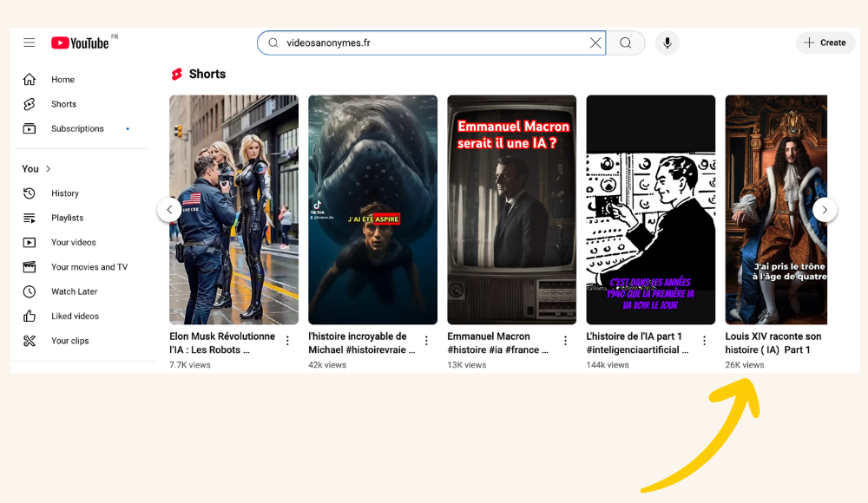Click title "Louis XIV raconte son histoire"
Viewport: 868px width, 503px height.
point(773,343)
